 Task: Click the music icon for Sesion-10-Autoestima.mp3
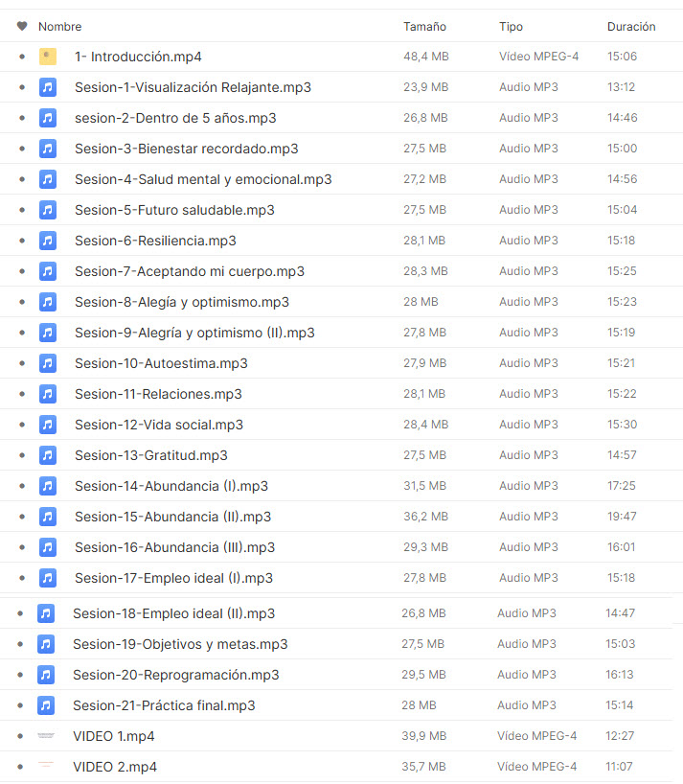tap(48, 363)
